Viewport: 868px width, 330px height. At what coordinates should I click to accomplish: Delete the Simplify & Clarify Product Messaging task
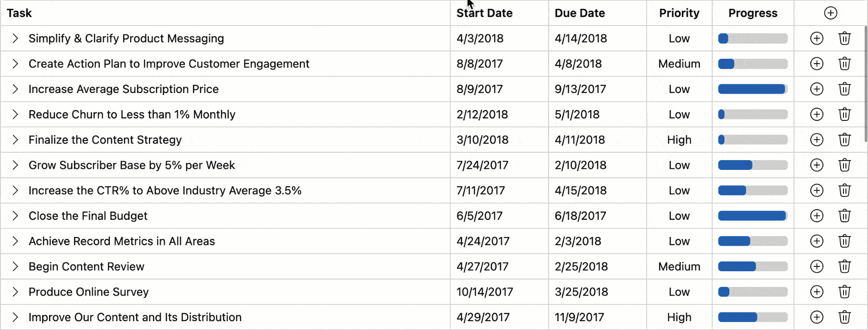[844, 38]
